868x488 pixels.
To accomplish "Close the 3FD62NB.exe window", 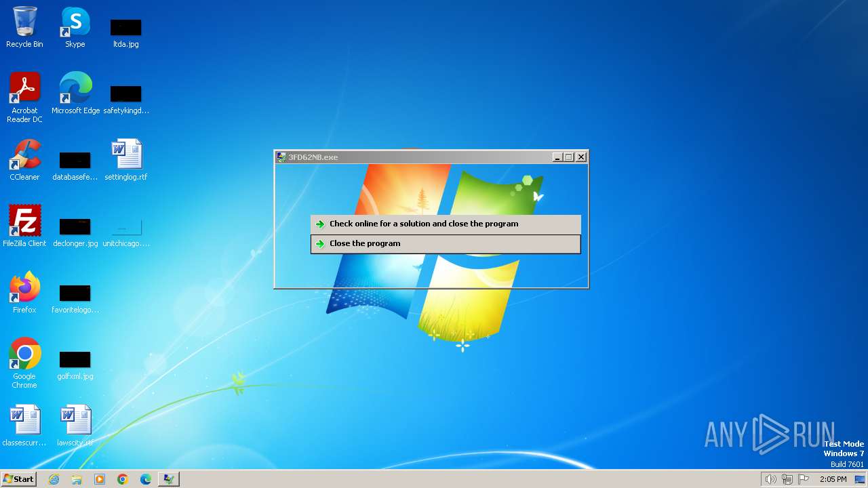I will (x=581, y=157).
